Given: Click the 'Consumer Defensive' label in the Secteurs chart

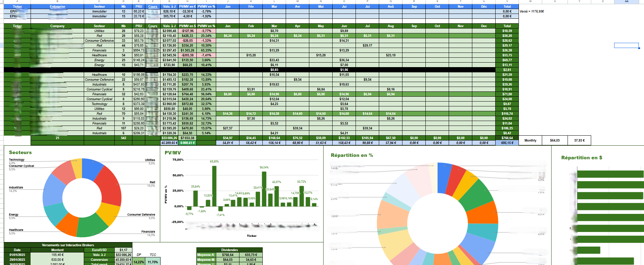Looking at the screenshot, I should 141,215.
